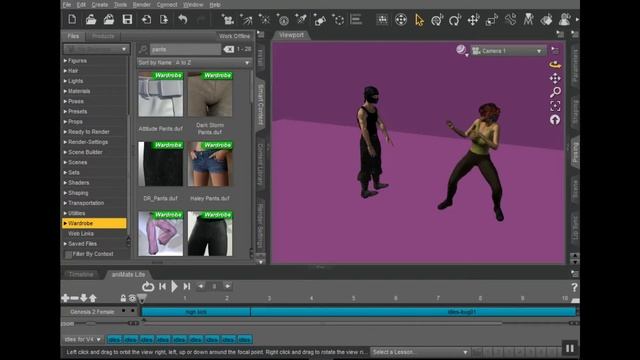Select the Attitude Pants.duf thumbnail

click(x=160, y=94)
